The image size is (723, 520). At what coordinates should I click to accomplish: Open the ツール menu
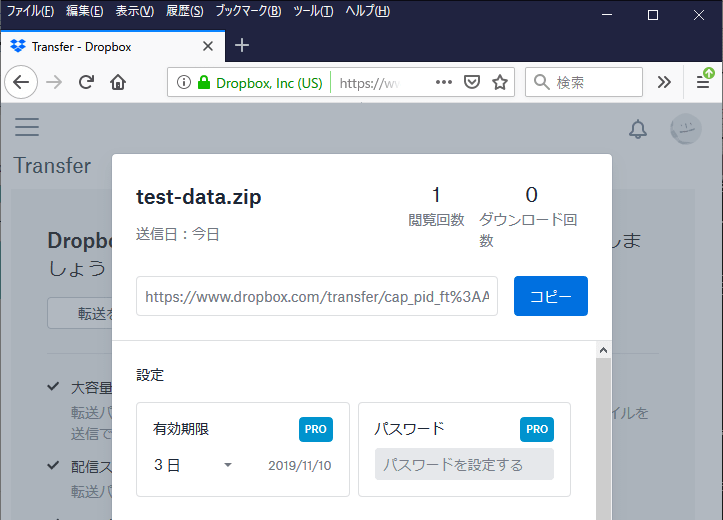pos(313,11)
